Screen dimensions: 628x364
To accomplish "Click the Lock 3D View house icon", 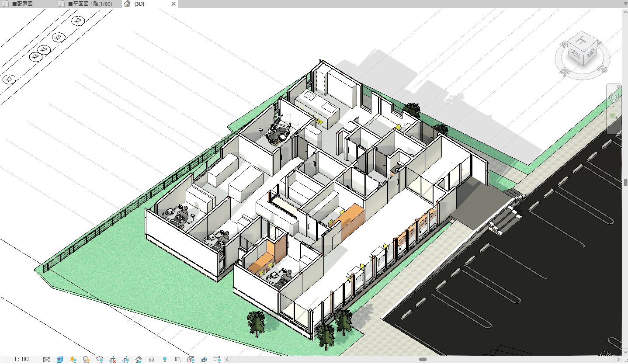I will click(139, 360).
